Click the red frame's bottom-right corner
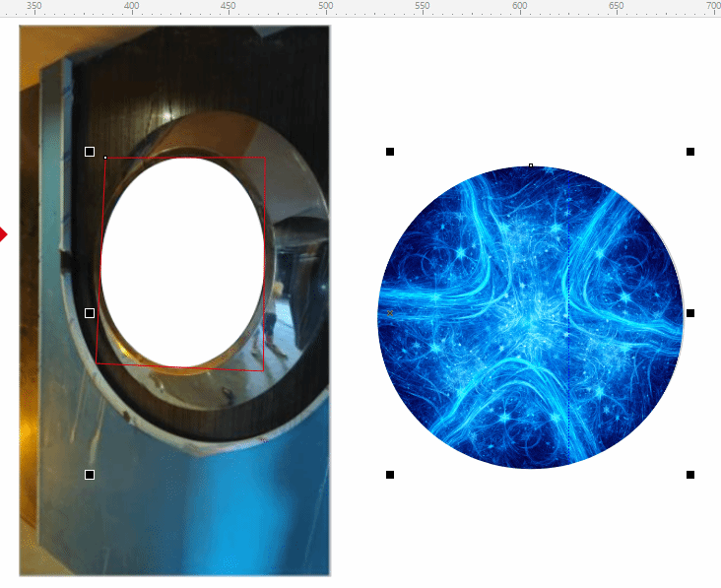Image resolution: width=721 pixels, height=588 pixels. tap(263, 371)
